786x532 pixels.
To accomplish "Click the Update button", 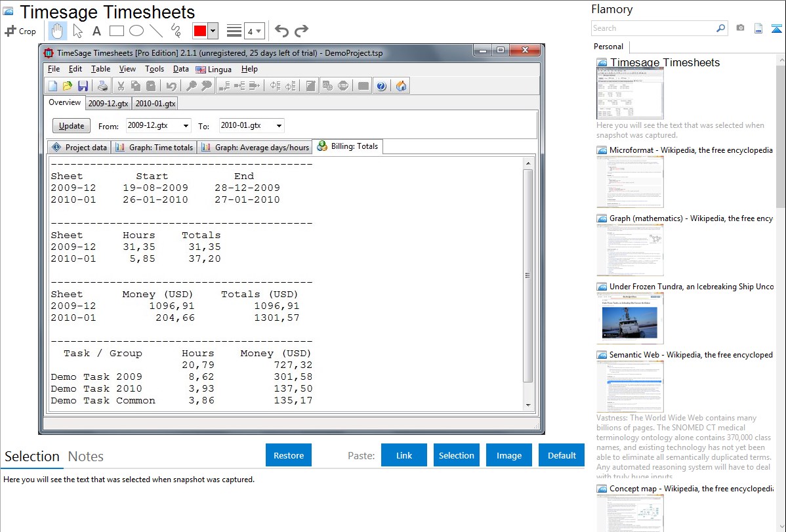I will pyautogui.click(x=71, y=126).
